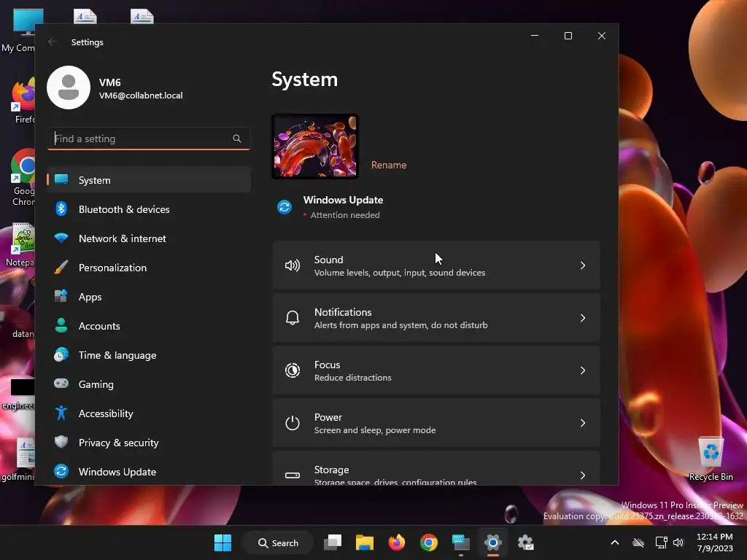Screen dimensions: 747x560
Task: Click the Accessibility figure icon
Action: [61, 413]
